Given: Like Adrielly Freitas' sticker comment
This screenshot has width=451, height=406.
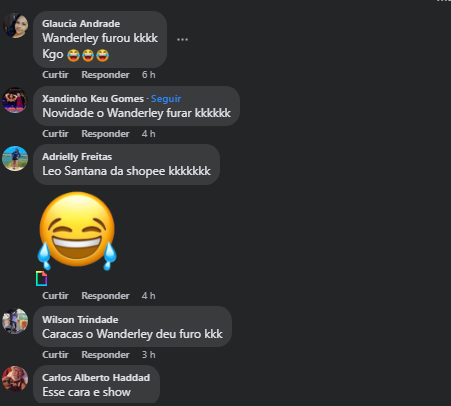Looking at the screenshot, I should pos(55,296).
